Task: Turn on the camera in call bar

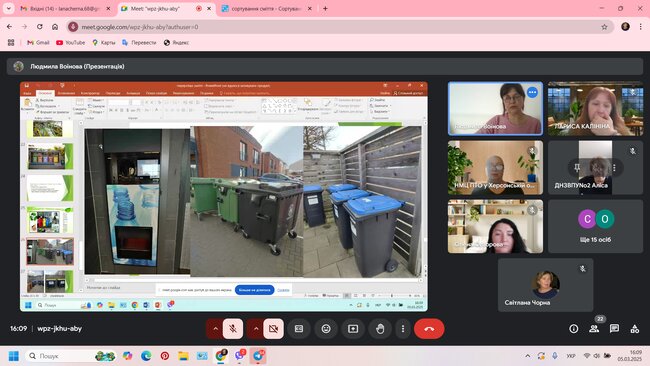Action: pos(274,329)
